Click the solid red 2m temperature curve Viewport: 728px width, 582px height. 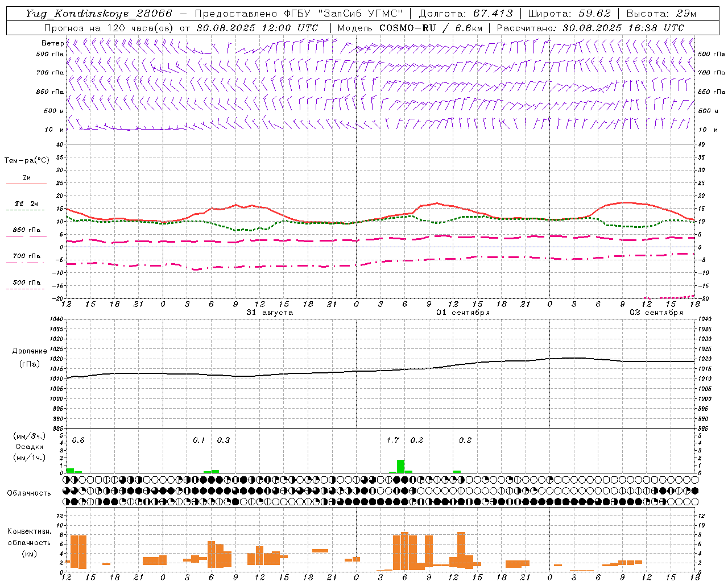tap(380, 215)
